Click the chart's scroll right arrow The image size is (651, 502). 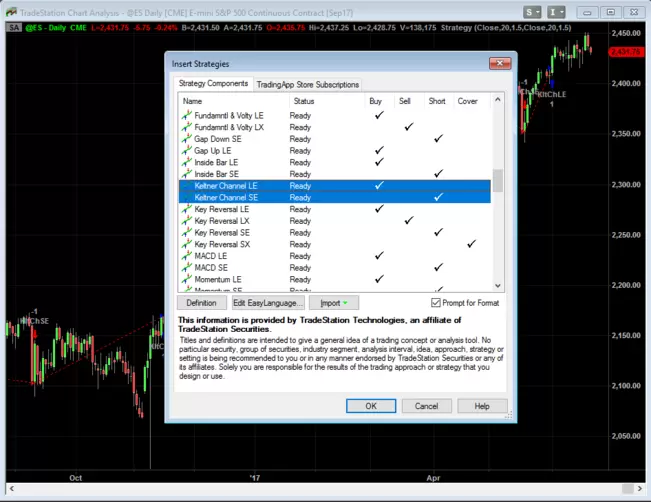tap(640, 488)
